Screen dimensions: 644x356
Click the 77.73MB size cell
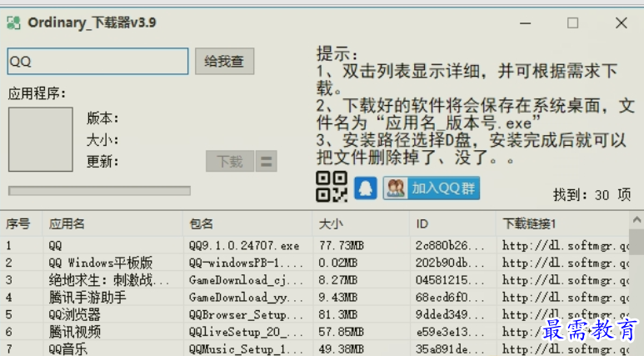pos(342,246)
